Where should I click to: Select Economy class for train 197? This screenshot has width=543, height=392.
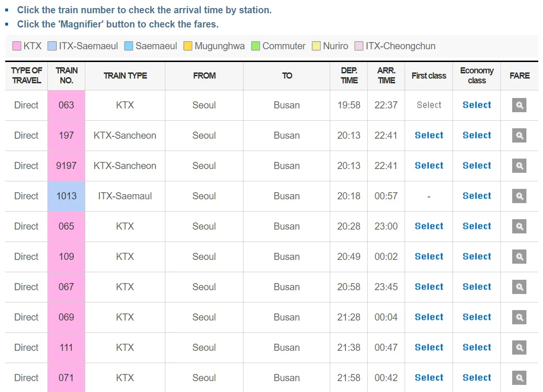(476, 135)
